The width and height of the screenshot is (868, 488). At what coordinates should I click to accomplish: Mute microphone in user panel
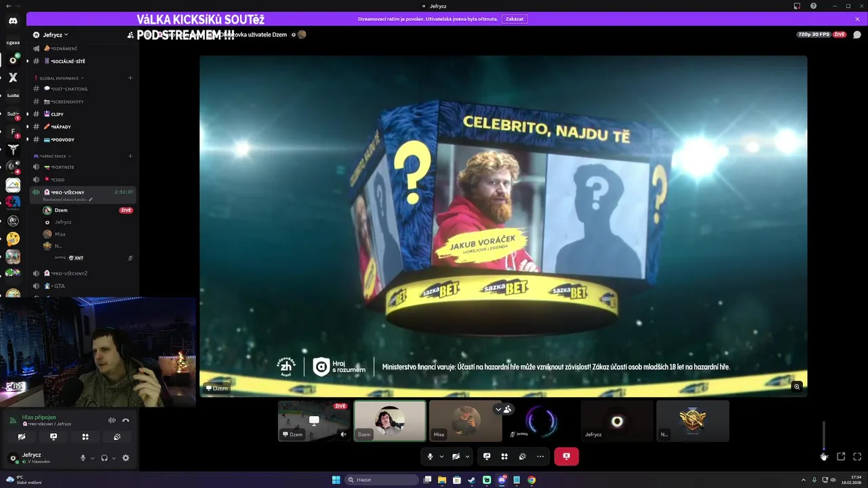tap(83, 458)
